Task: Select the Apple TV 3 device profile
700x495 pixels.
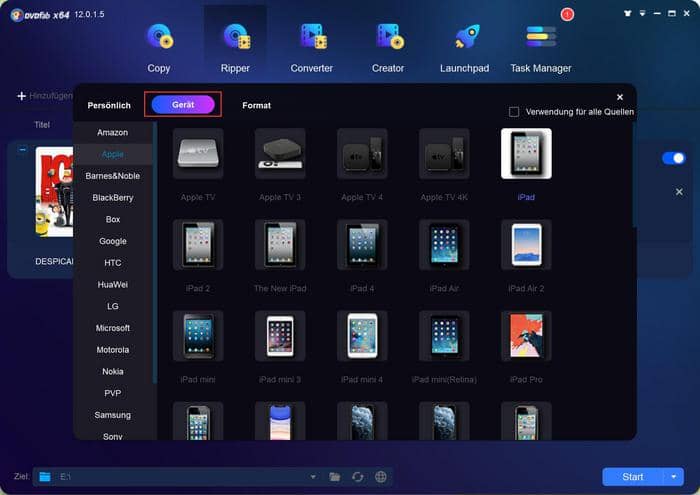Action: 280,153
